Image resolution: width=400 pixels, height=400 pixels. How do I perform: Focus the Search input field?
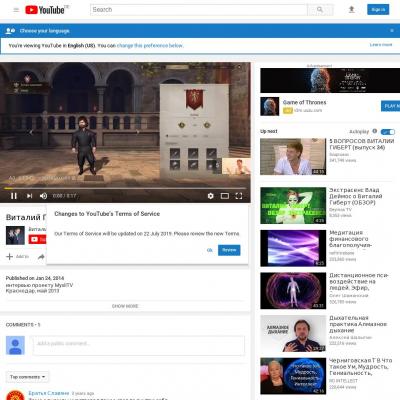click(x=199, y=10)
